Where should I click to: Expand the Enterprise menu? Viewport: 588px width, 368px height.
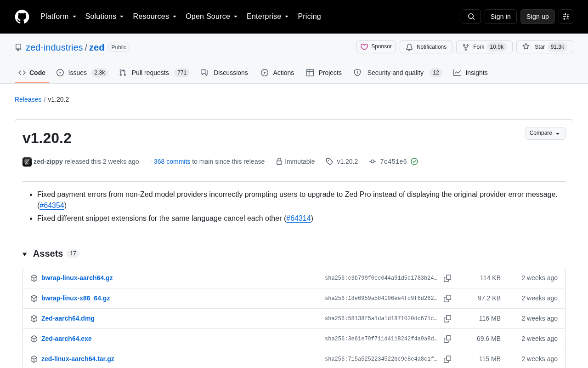pyautogui.click(x=268, y=17)
